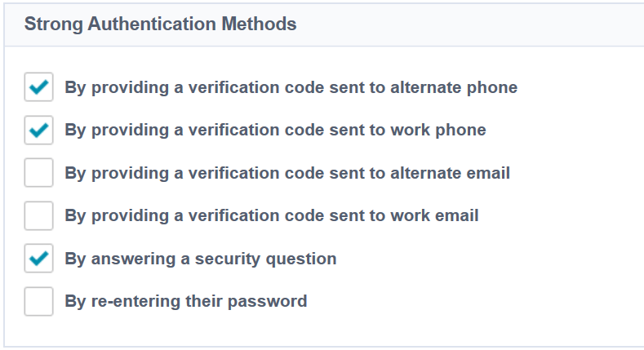Turn off the security question checkbox
This screenshot has width=644, height=350.
pos(38,259)
